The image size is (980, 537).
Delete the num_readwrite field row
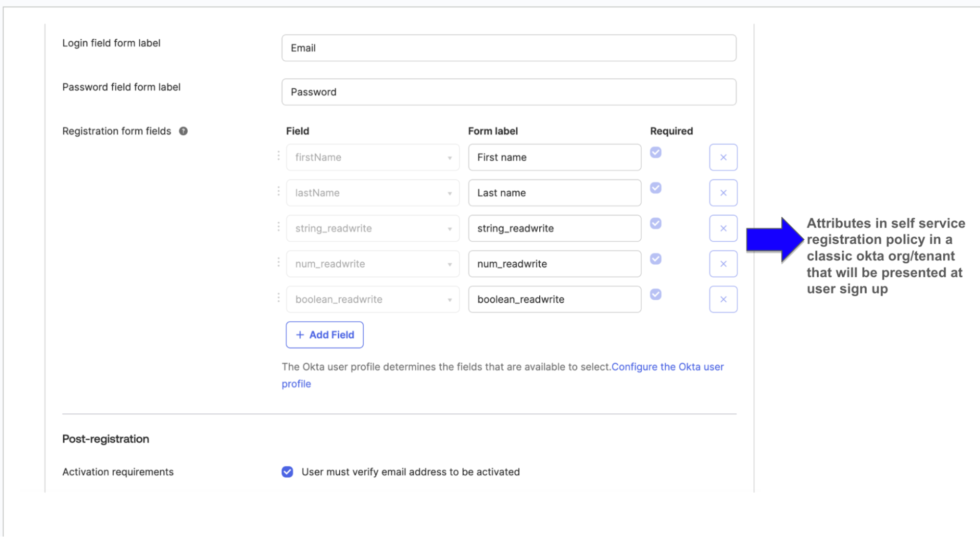(x=723, y=264)
